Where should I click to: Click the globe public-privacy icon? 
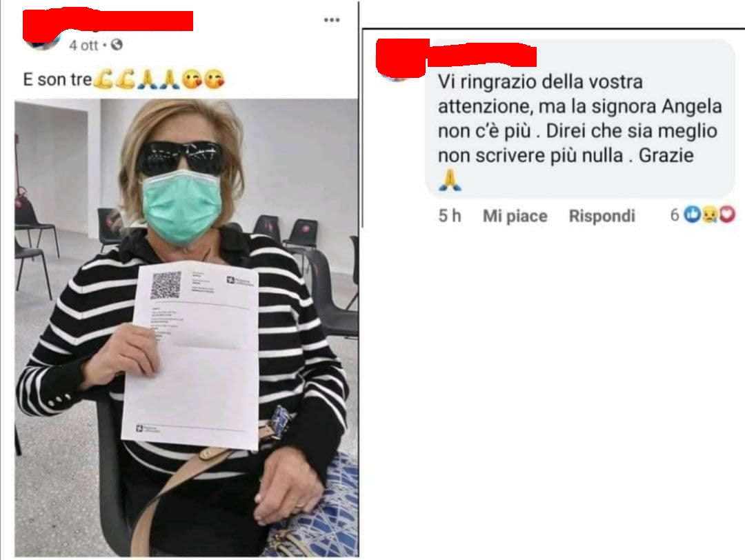pos(117,45)
